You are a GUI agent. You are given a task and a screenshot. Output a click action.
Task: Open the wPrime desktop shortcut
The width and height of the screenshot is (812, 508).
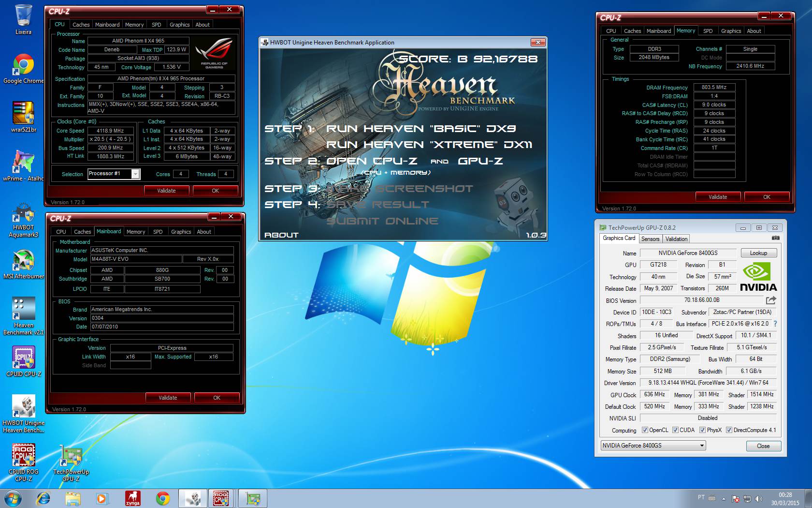[x=23, y=165]
